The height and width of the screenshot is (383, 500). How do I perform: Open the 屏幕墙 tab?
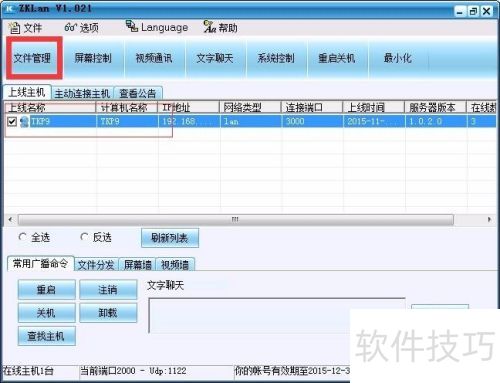(x=137, y=265)
